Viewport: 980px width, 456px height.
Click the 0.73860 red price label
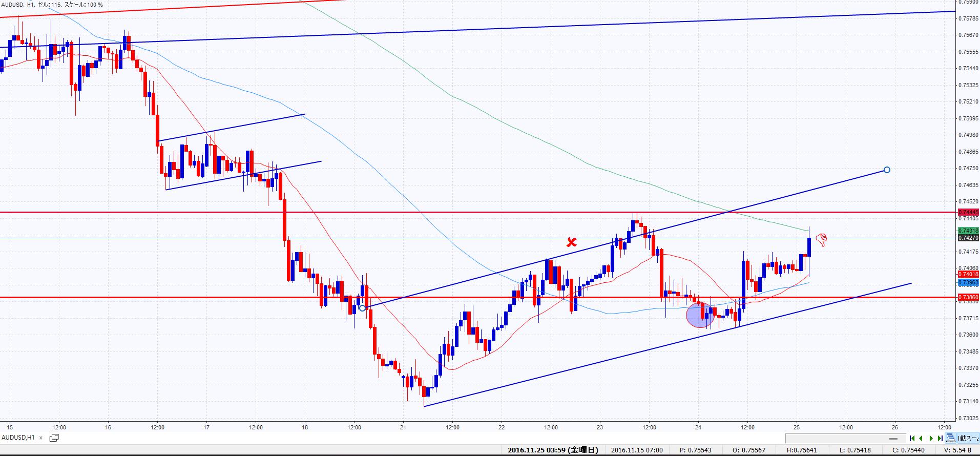(968, 297)
